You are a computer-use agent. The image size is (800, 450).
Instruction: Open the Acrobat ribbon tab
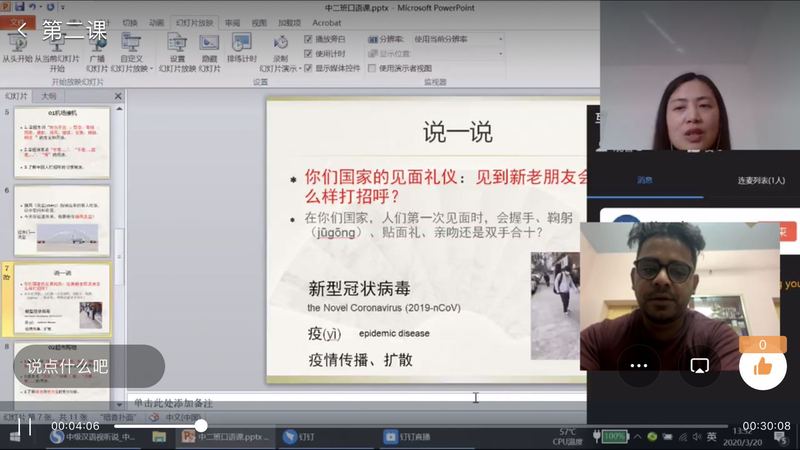tap(326, 21)
